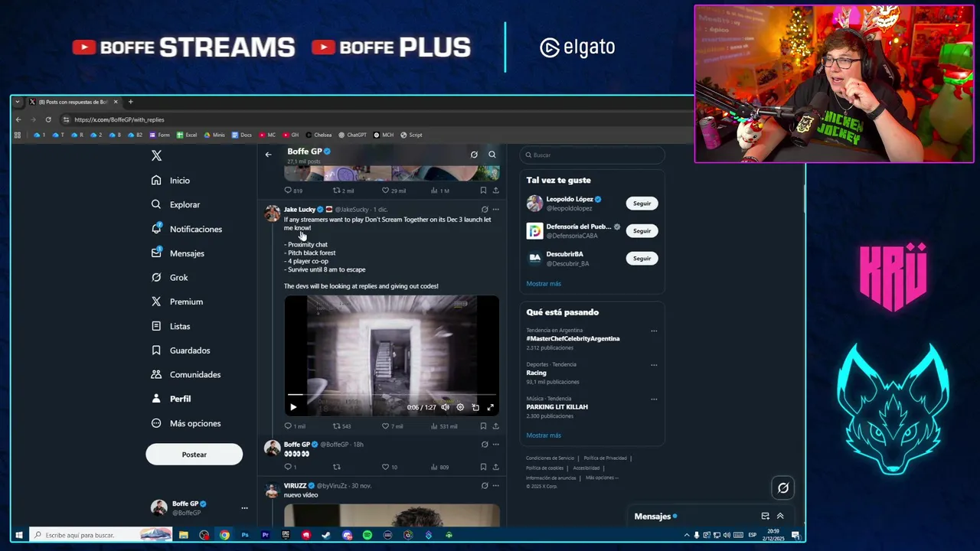Open the more menu on the Jake Lucky post
Image resolution: width=980 pixels, height=551 pixels.
click(x=495, y=209)
